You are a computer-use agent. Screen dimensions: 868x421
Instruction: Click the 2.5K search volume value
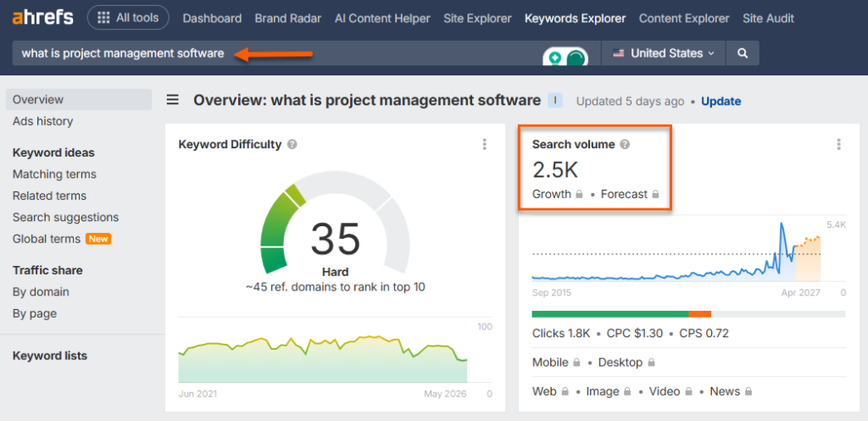(555, 170)
